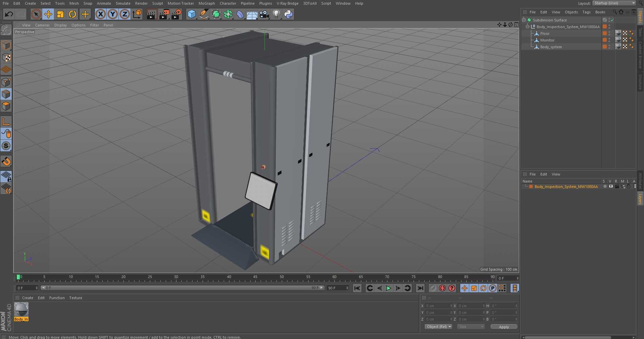Select the Body_In material thumbnail

21,310
